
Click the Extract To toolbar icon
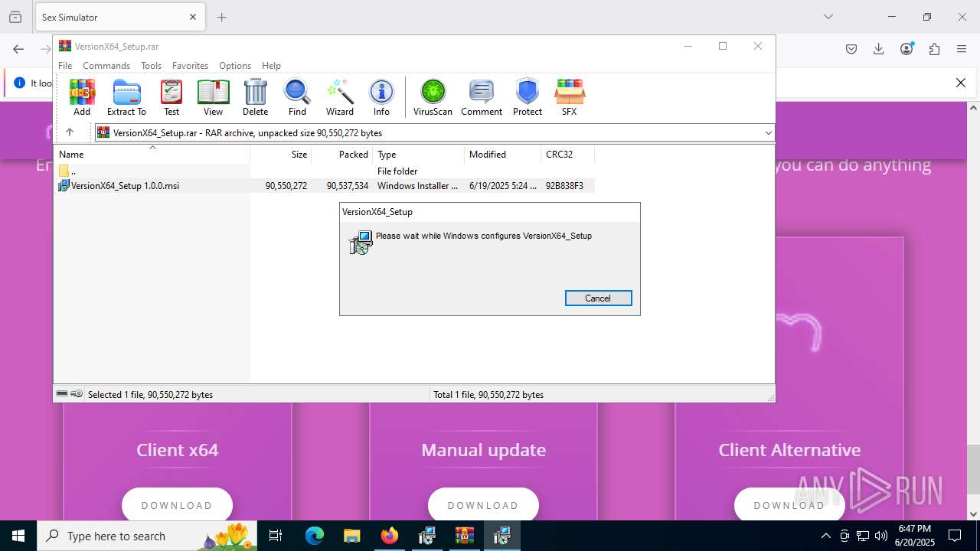click(x=126, y=97)
